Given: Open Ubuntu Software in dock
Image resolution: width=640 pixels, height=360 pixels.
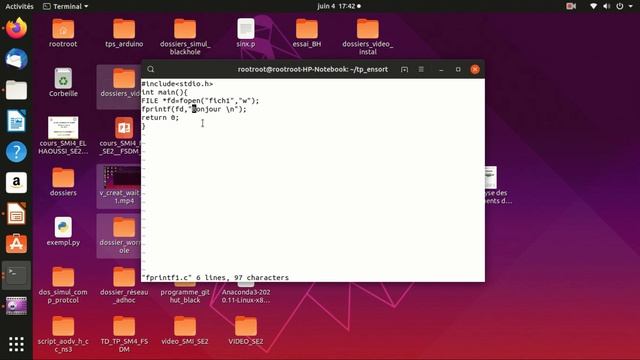Looking at the screenshot, I should (16, 244).
